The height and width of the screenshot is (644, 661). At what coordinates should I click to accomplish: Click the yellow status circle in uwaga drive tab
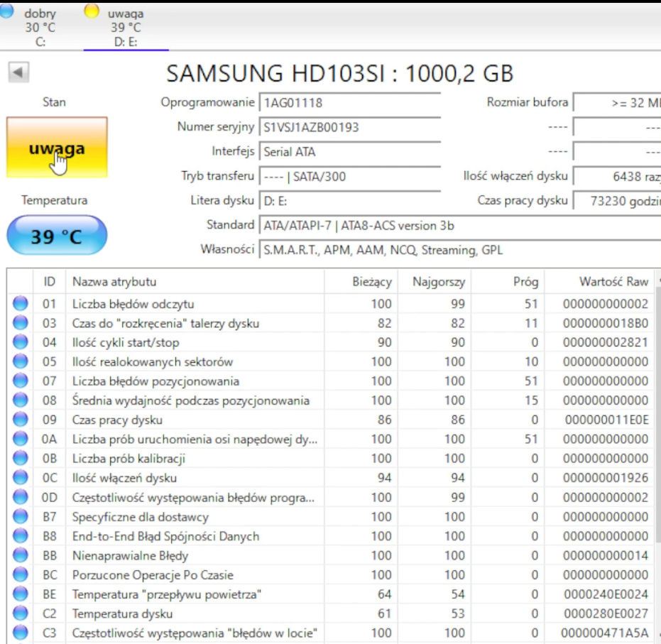92,11
